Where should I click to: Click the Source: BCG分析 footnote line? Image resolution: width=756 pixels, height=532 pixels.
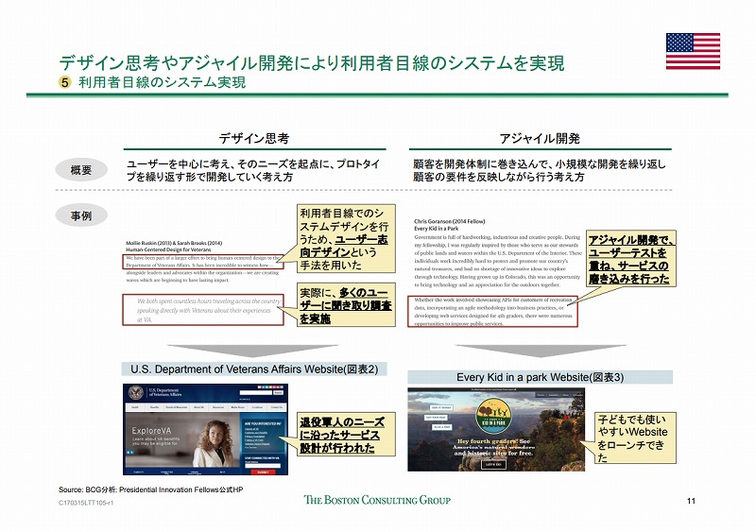tap(151, 489)
